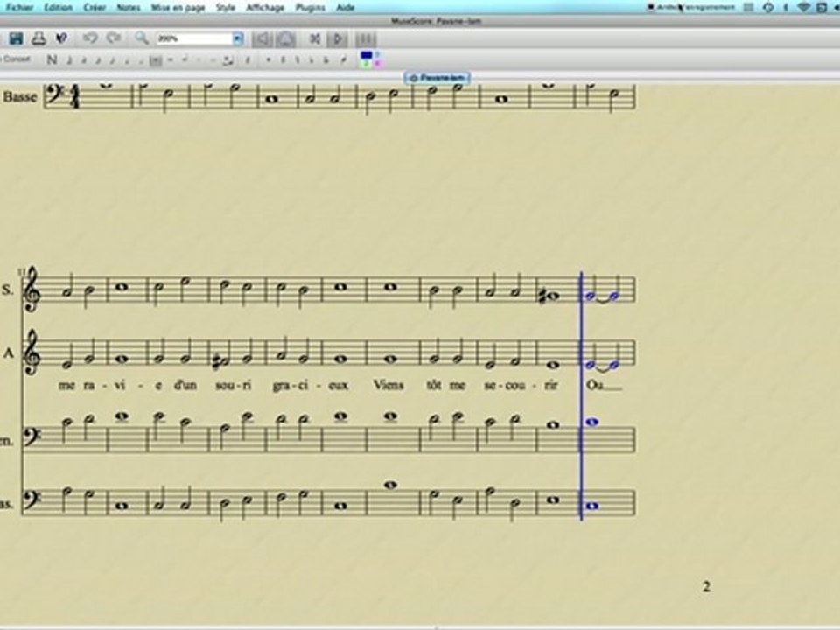
Task: Open the Affichage menu
Action: 265,8
